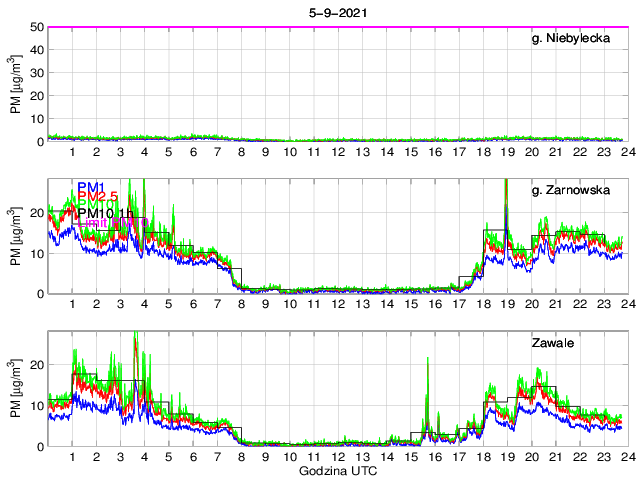Click hour 23 under Zarnowska plot
The image size is (640, 480).
tap(604, 304)
